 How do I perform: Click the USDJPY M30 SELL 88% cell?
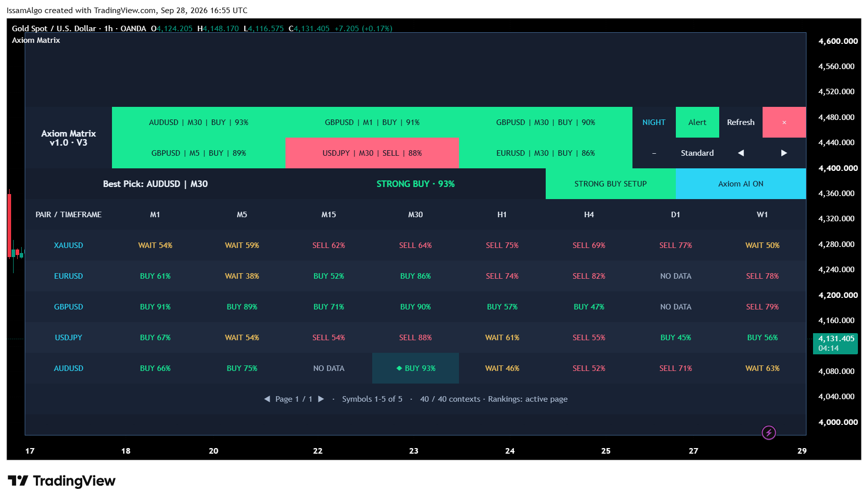(x=416, y=338)
